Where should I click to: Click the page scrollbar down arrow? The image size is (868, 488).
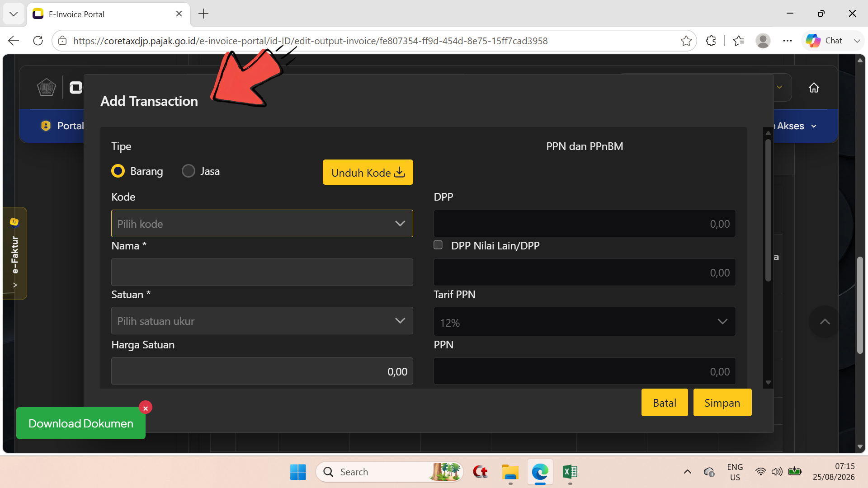tap(860, 447)
